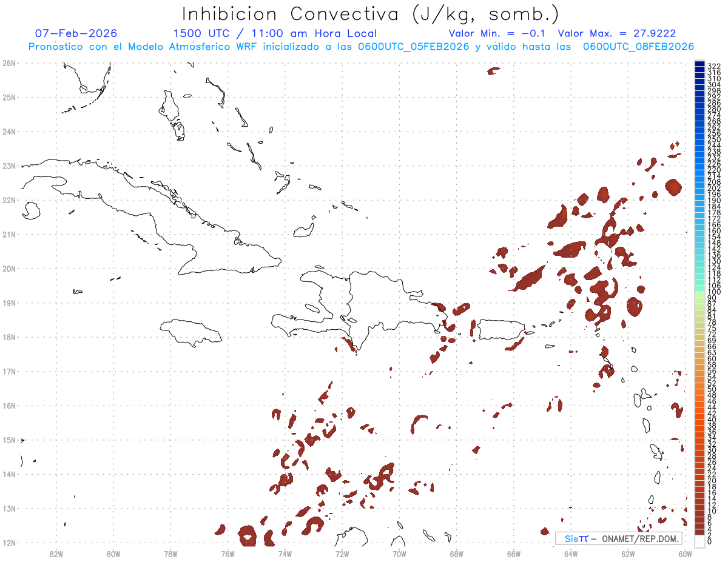The width and height of the screenshot is (728, 562).
Task: Click the latitude label "25N"
Action: (8, 97)
